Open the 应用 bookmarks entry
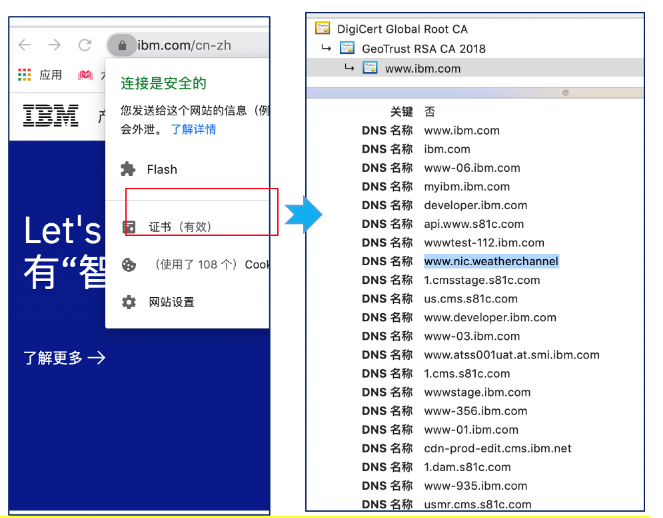The height and width of the screenshot is (518, 663). (51, 75)
